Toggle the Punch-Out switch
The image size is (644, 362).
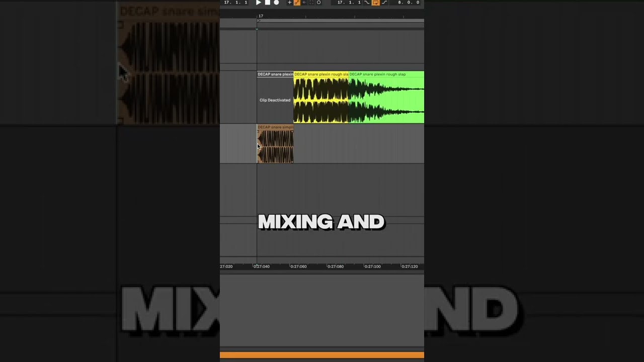point(384,3)
